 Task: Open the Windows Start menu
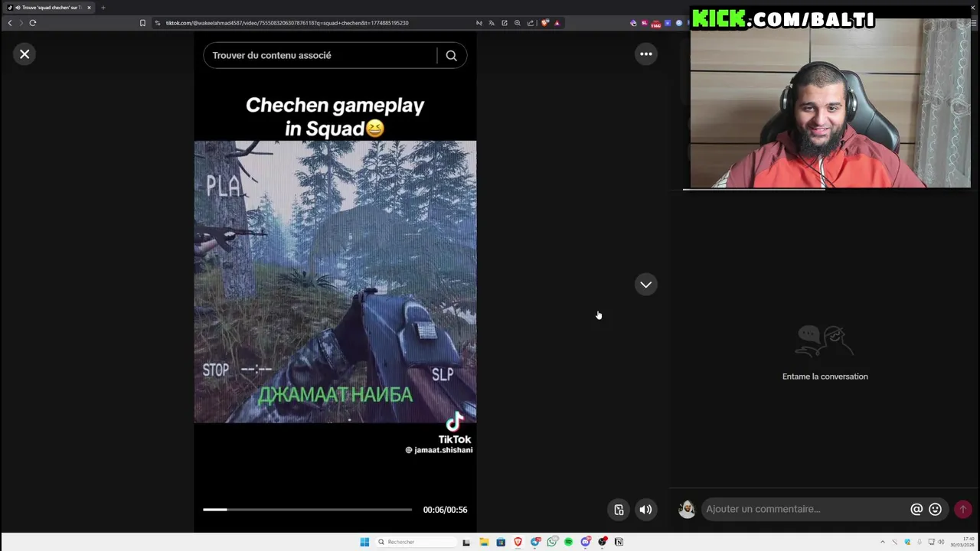tap(364, 542)
